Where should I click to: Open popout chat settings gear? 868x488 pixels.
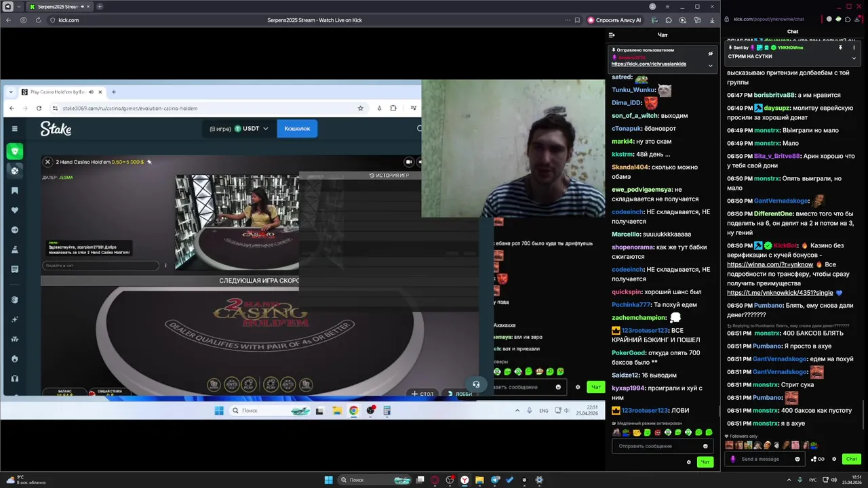tap(834, 459)
